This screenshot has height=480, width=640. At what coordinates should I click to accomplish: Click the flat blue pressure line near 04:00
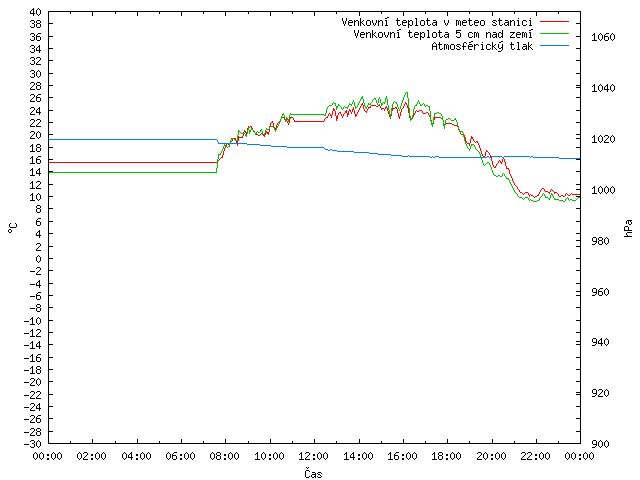coord(136,140)
